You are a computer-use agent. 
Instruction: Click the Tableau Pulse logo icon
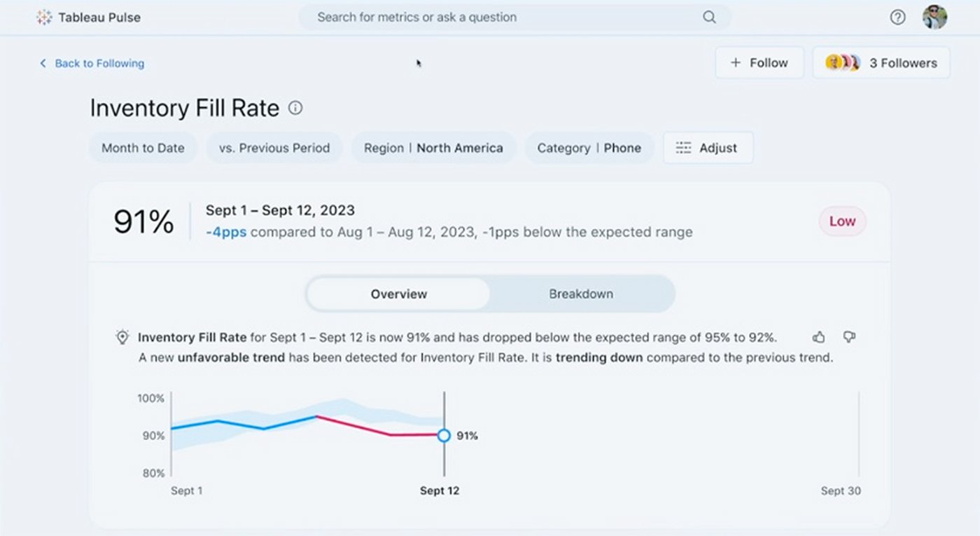pyautogui.click(x=44, y=18)
